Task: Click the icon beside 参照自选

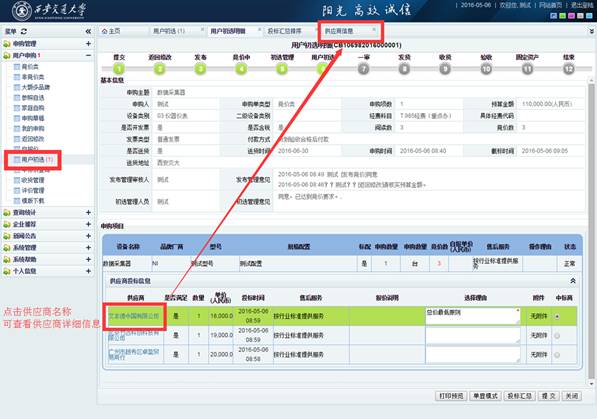Action: coord(17,98)
